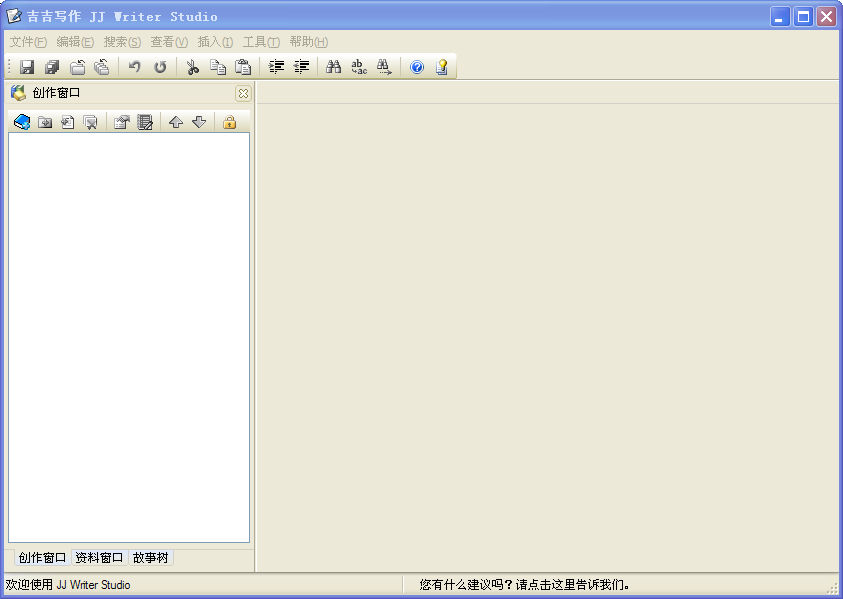Save the current document

coord(27,66)
